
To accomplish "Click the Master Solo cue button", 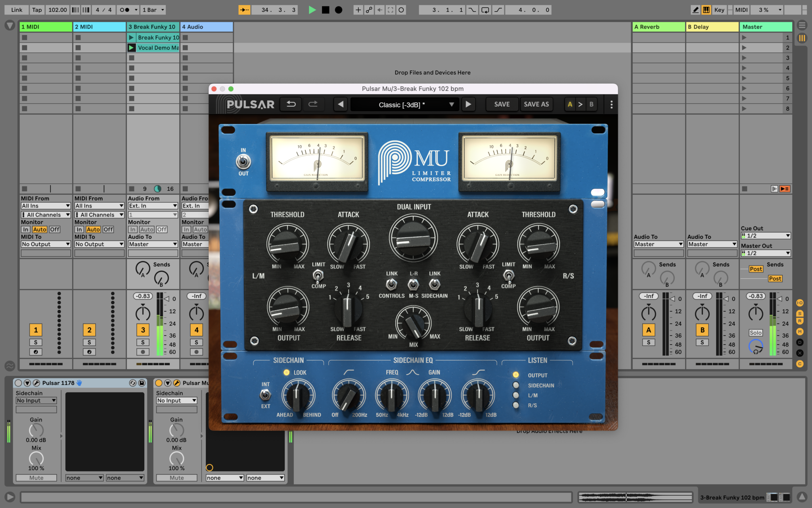I will tap(756, 333).
